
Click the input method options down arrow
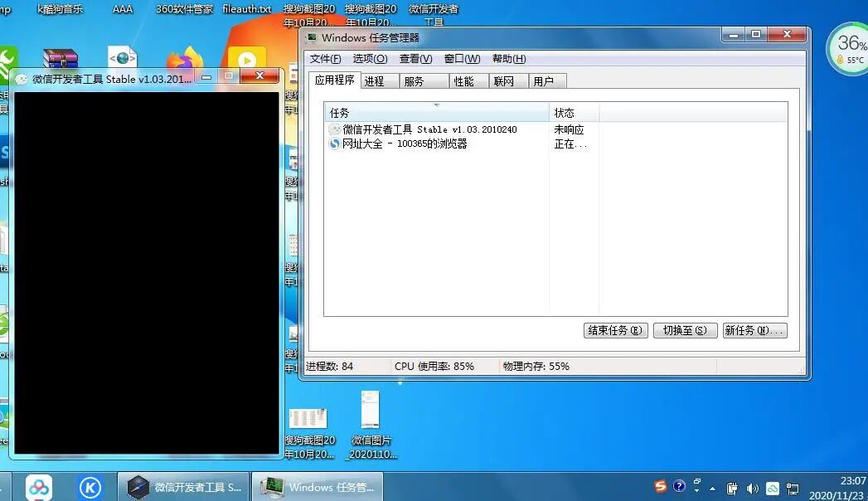pyautogui.click(x=696, y=491)
